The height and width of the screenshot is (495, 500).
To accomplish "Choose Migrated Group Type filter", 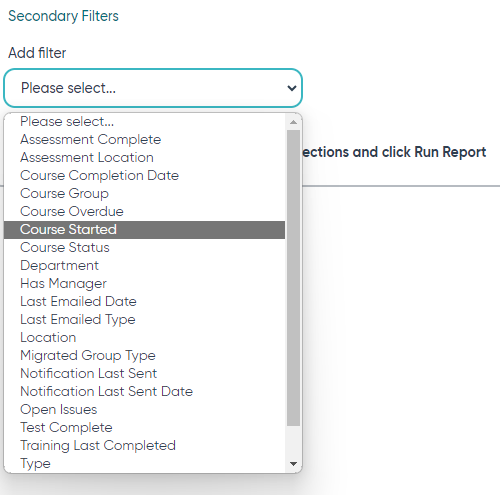I will (144, 355).
